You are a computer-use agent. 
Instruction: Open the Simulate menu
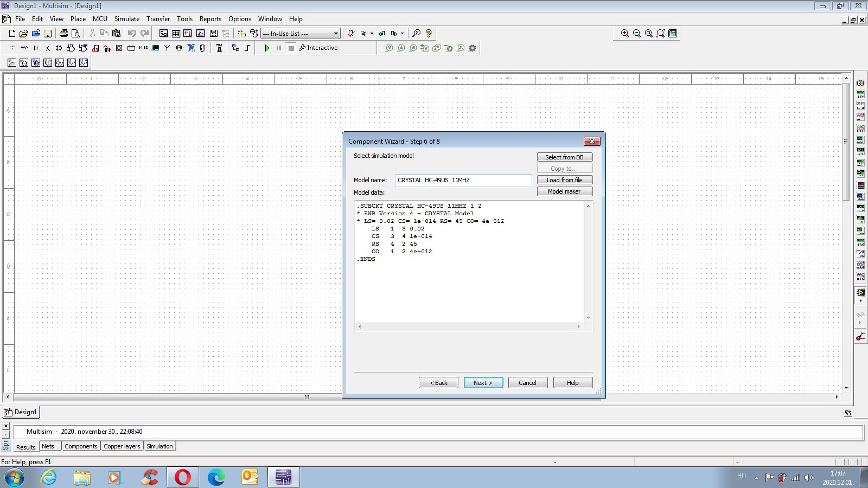pyautogui.click(x=127, y=19)
